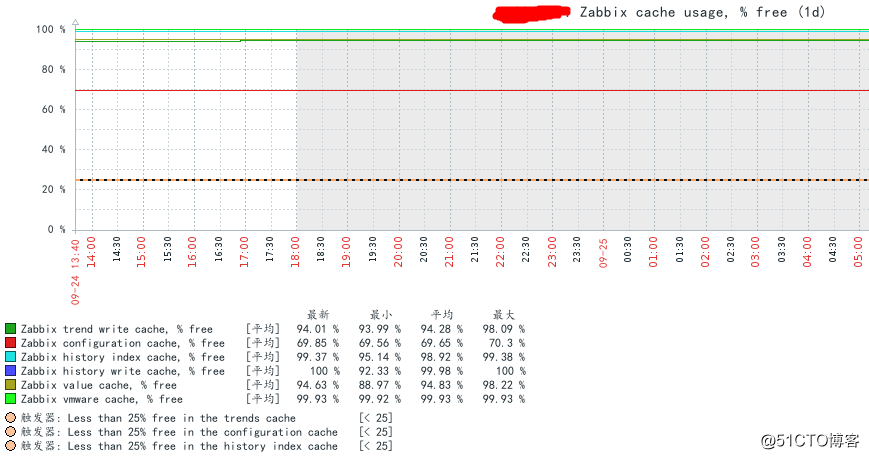The image size is (869, 459).
Task: Select 'Zabbix history write cache, % free' label
Action: point(123,371)
